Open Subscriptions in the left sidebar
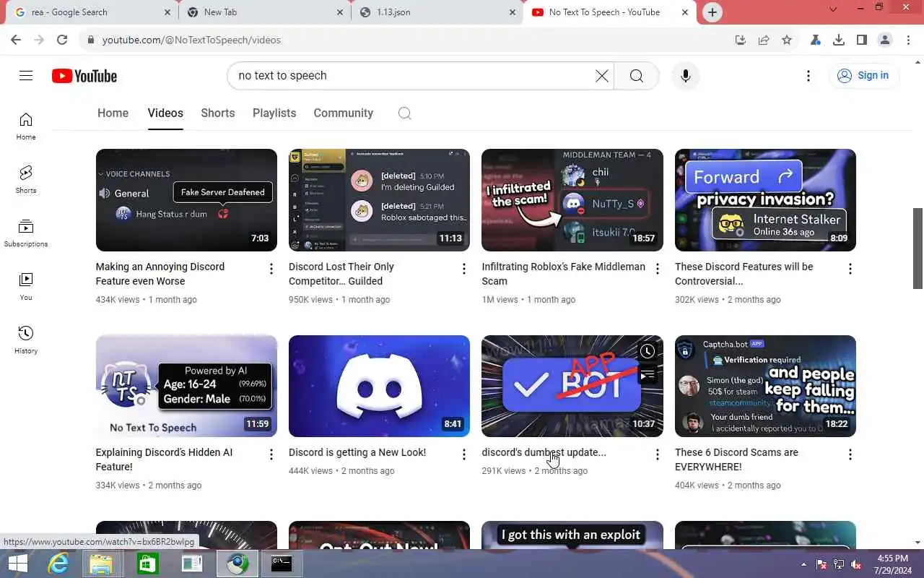 [x=26, y=233]
